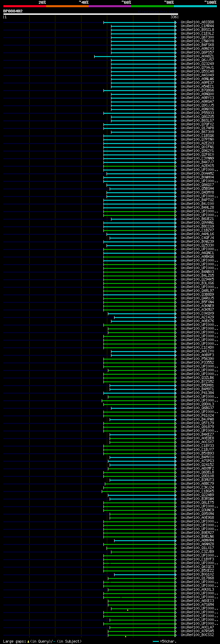The height and width of the screenshot is (644, 220).
Task: Select the UniRef100_Q3B8D9 entry
Action: (x=197, y=295)
